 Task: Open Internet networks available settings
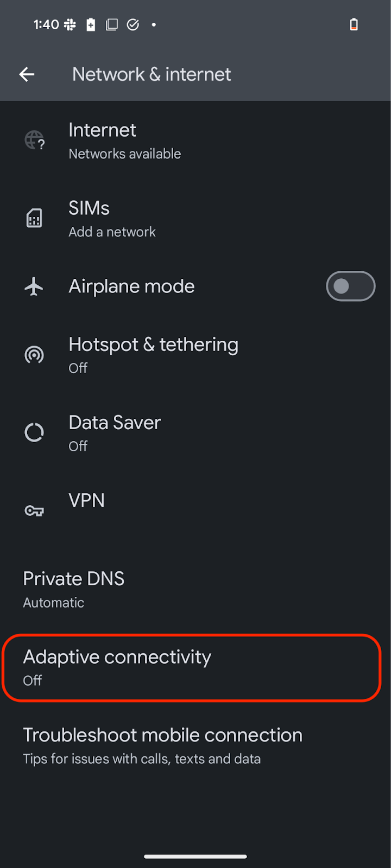pyautogui.click(x=125, y=141)
